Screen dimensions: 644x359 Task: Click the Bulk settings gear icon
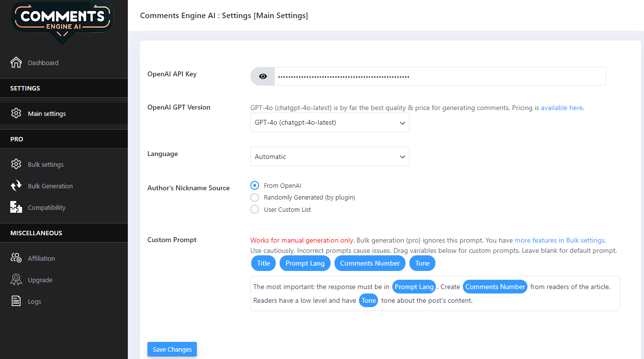pos(16,164)
